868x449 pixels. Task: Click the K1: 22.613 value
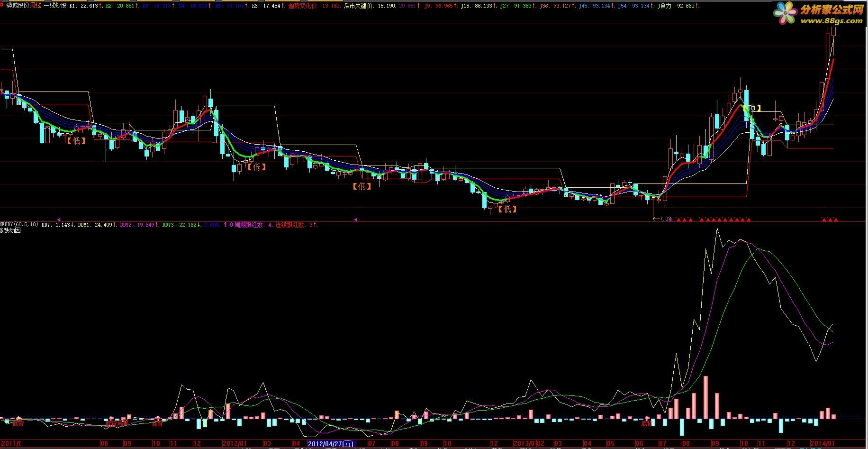[x=86, y=6]
